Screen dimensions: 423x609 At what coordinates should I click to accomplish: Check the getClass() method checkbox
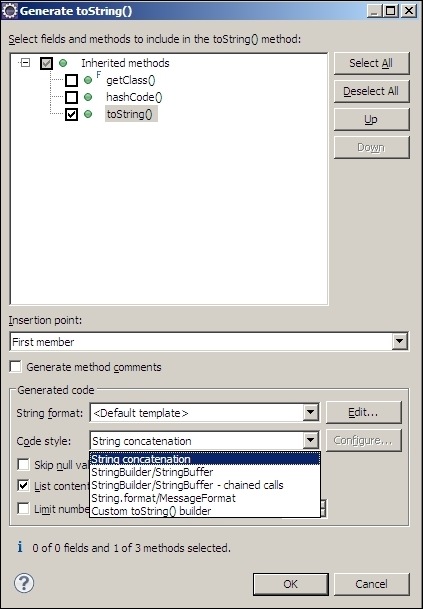click(x=71, y=80)
